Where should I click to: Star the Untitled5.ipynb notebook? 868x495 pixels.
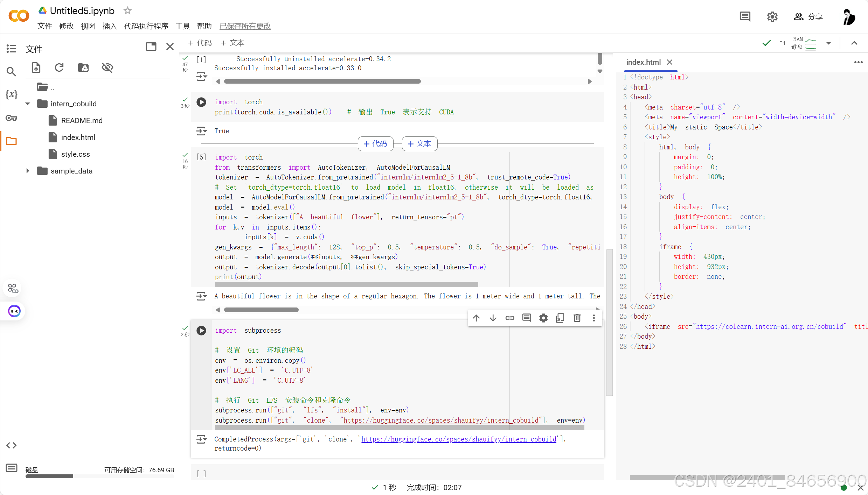[x=127, y=11]
